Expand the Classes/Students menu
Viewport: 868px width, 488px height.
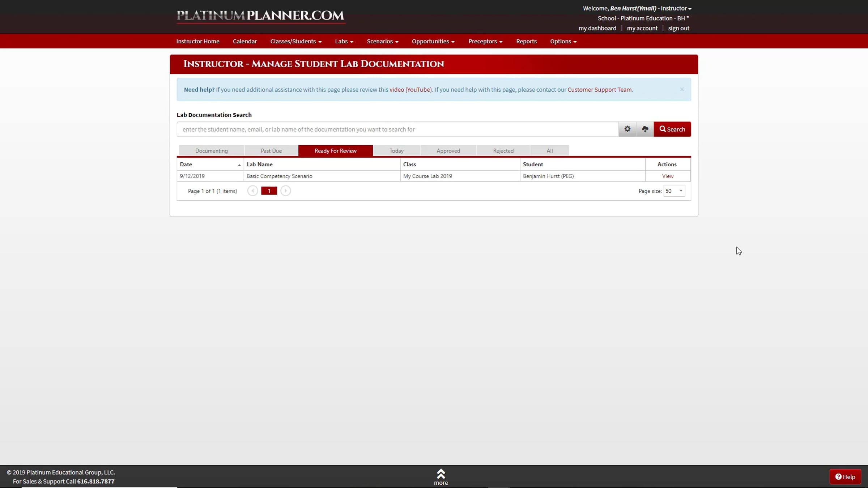pyautogui.click(x=295, y=42)
